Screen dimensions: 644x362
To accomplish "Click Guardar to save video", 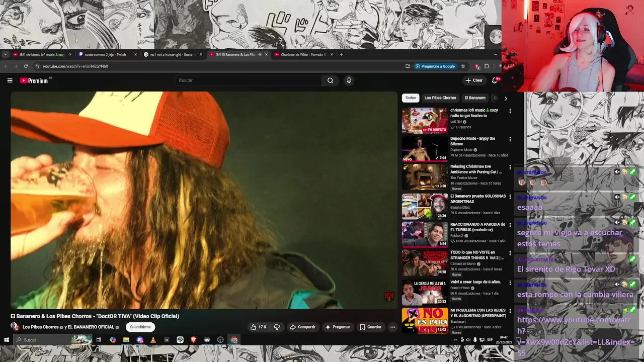I will (x=370, y=327).
